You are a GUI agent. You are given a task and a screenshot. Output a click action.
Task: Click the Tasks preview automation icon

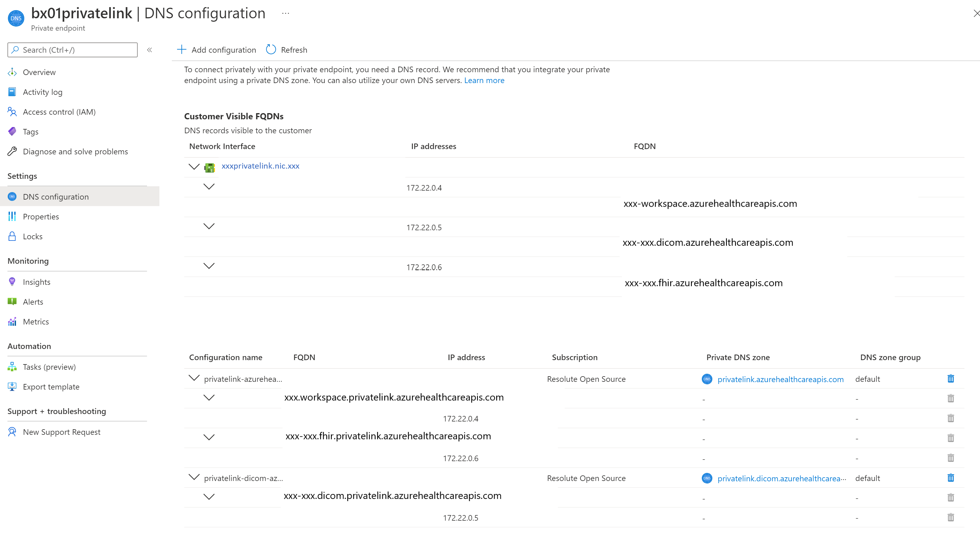coord(12,366)
